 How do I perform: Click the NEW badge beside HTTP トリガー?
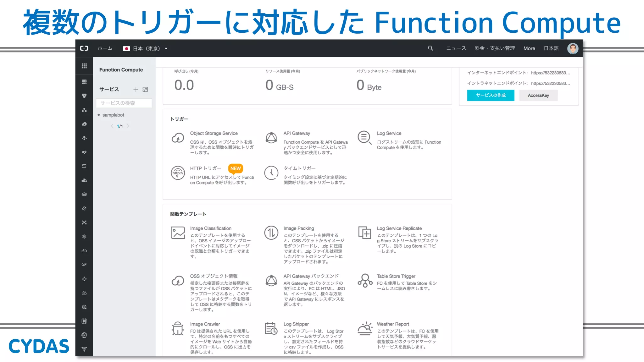236,168
